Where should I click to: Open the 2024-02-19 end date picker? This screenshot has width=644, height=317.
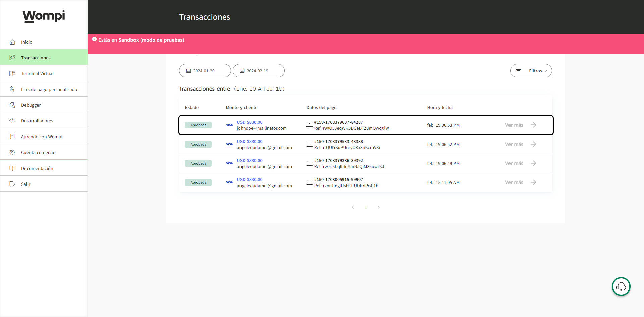coord(259,71)
